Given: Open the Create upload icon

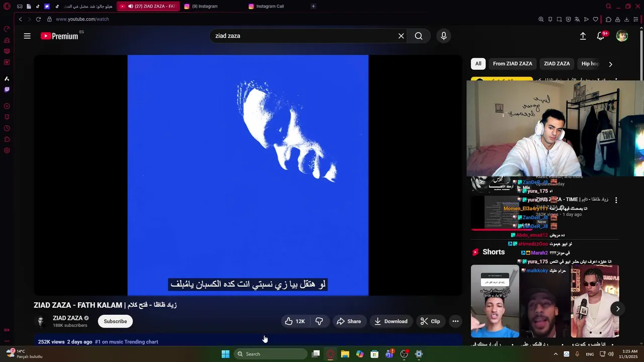Looking at the screenshot, I should point(583,36).
